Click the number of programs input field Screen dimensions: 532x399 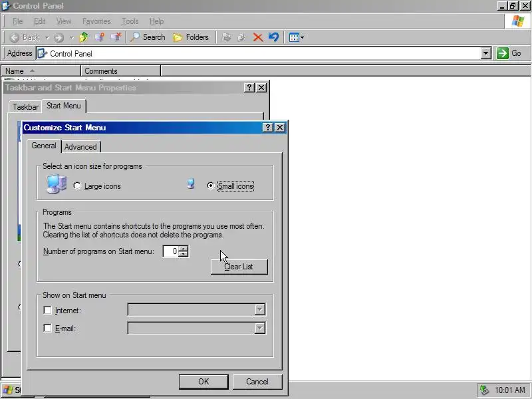pyautogui.click(x=170, y=251)
